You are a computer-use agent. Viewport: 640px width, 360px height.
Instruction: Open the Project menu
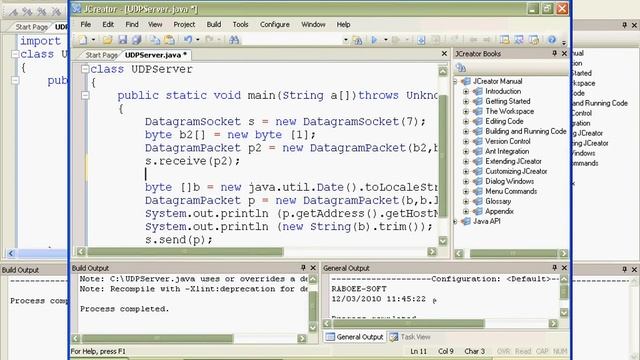pyautogui.click(x=184, y=24)
